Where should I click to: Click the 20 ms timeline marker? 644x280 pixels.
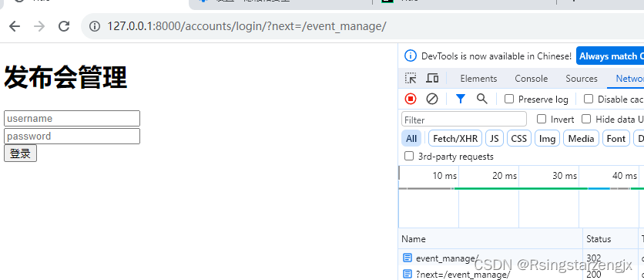tap(505, 176)
